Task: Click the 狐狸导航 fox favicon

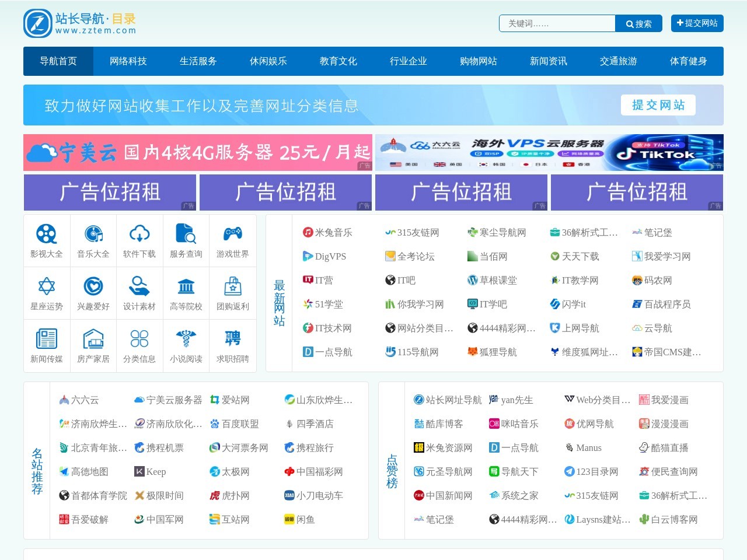Action: coord(473,352)
